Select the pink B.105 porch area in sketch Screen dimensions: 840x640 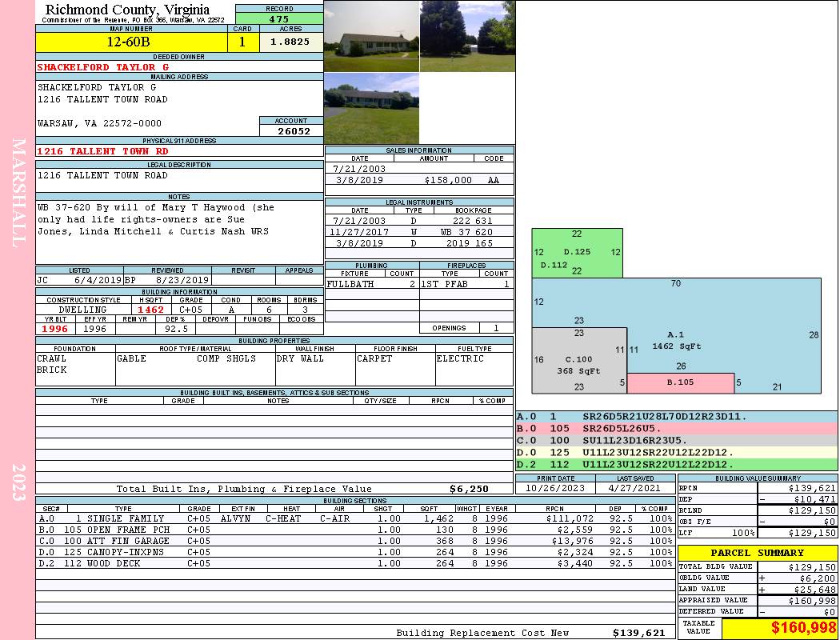click(x=680, y=383)
